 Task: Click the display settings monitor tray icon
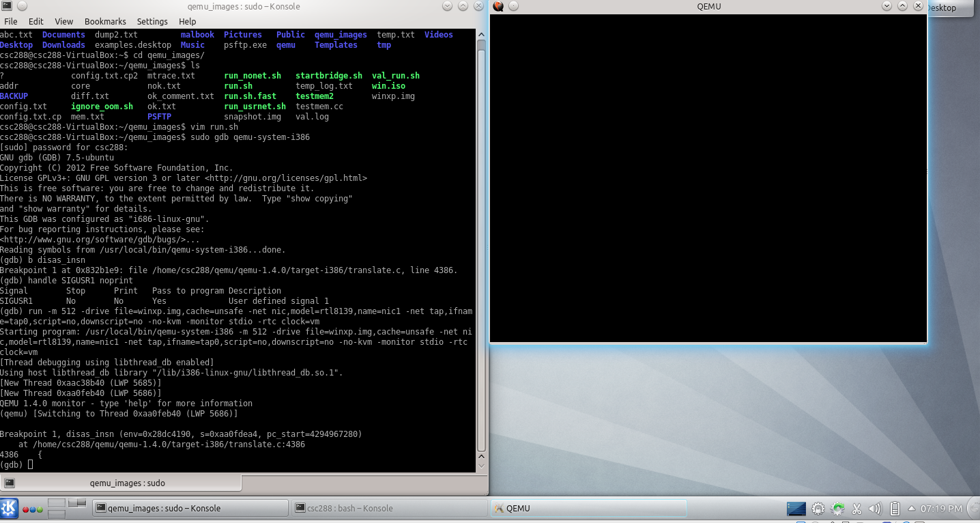(x=796, y=508)
